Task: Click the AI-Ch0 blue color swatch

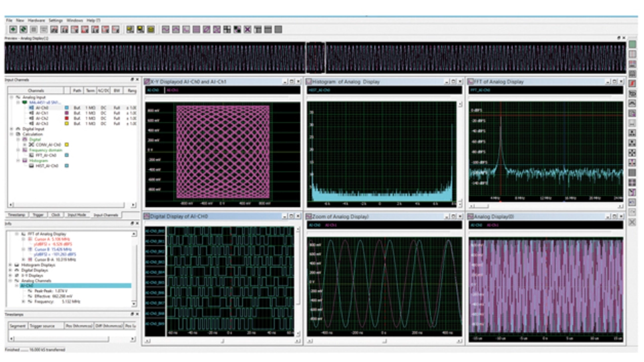Action: tap(66, 108)
